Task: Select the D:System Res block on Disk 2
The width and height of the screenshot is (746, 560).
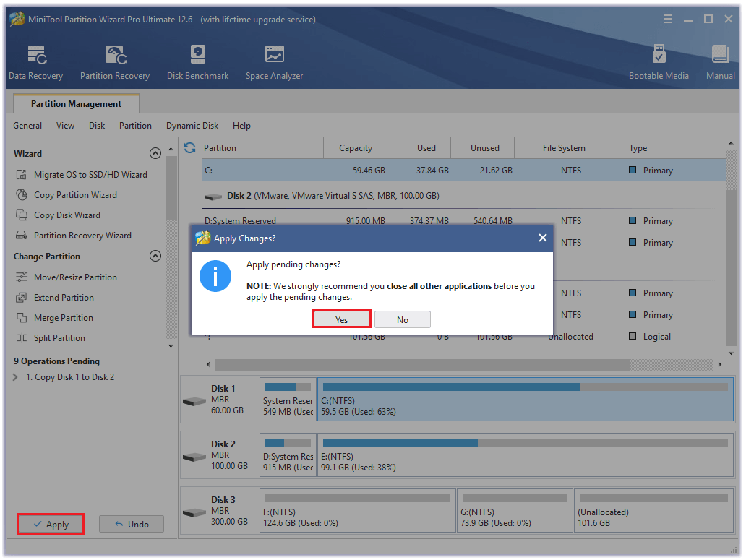Action: pyautogui.click(x=288, y=455)
